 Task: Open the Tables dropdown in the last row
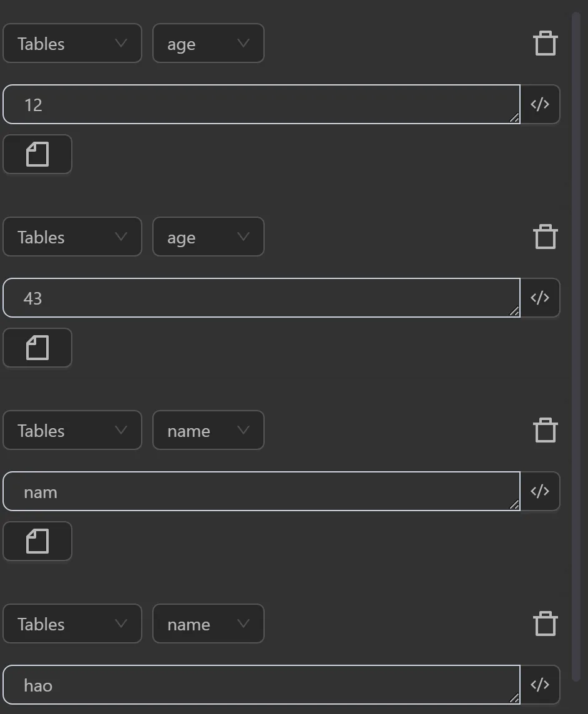[72, 624]
